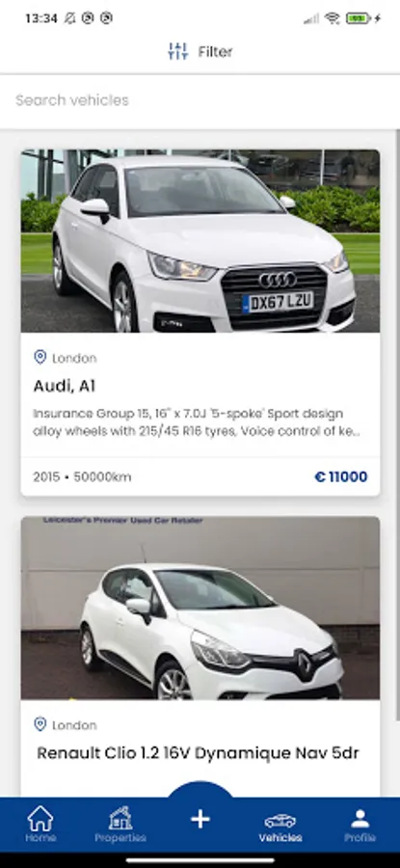Read the Insurance Group 15 description

coord(197,422)
